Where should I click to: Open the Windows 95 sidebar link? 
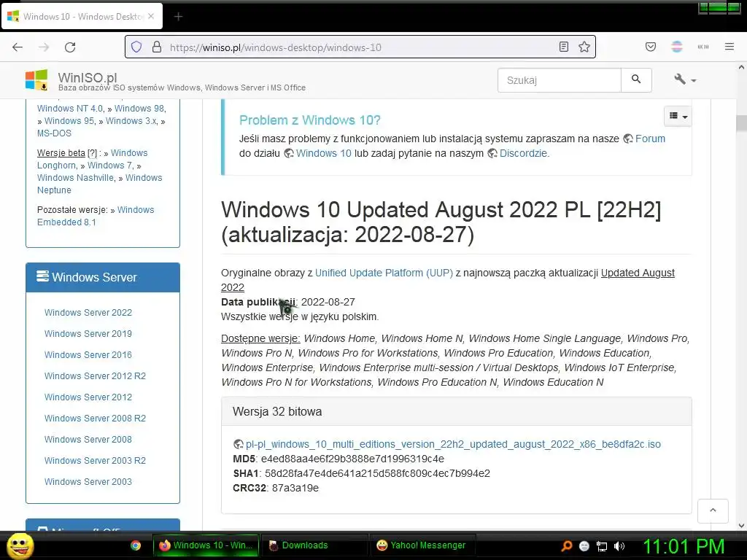tap(69, 121)
